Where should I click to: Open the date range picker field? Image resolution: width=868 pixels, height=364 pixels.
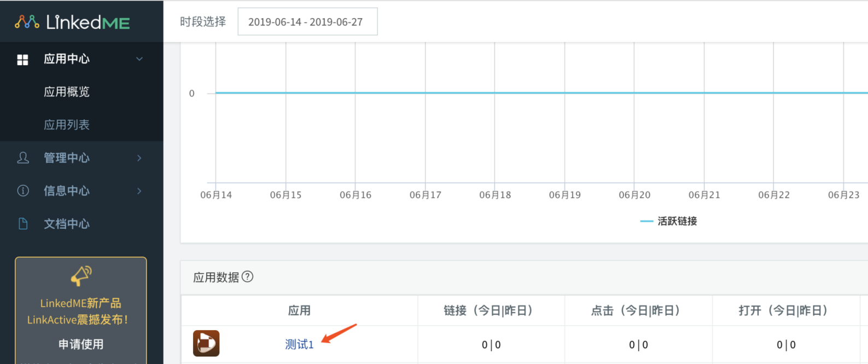[x=307, y=22]
